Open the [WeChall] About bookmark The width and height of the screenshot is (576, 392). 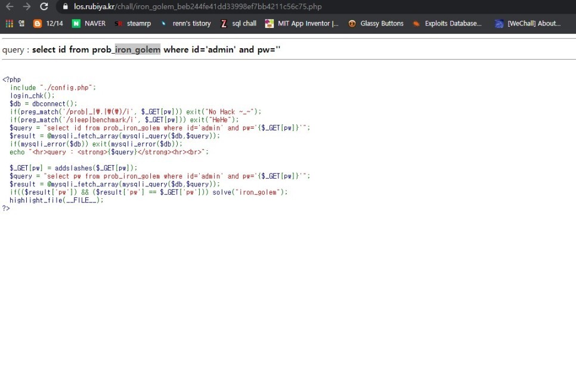528,23
